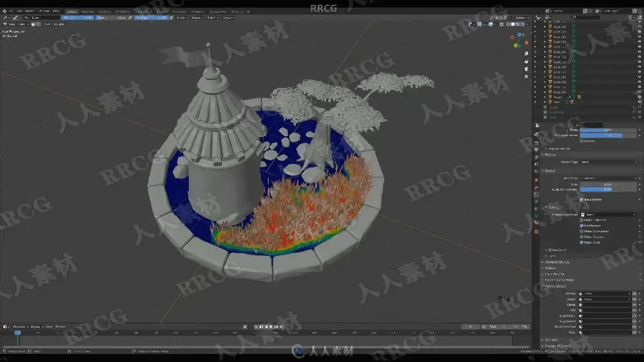Toggle Show Emitter checkbox
The width and height of the screenshot is (644, 362).
coord(581,200)
